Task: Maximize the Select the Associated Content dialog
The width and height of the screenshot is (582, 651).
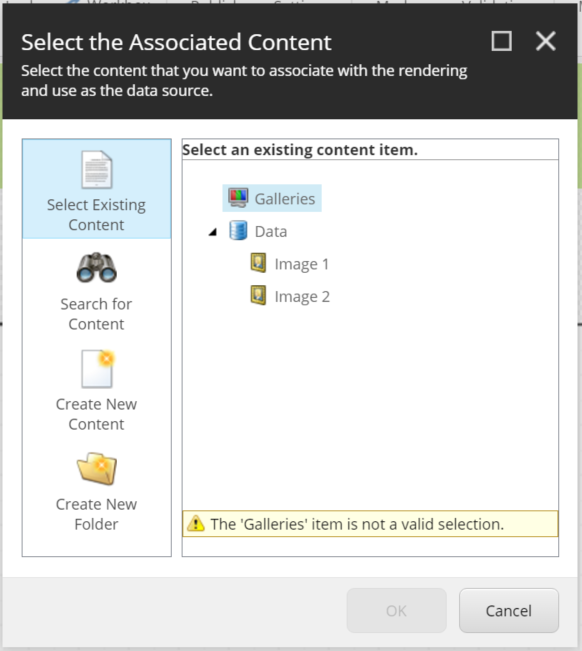Action: (501, 41)
